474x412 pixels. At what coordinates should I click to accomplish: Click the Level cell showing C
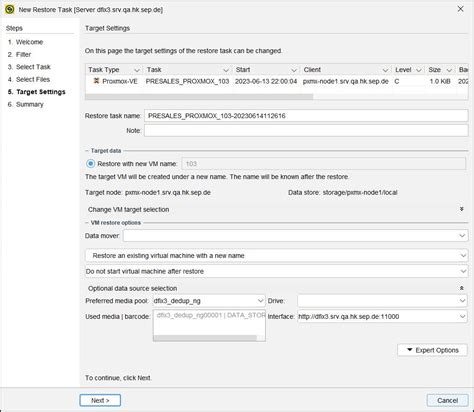click(397, 81)
